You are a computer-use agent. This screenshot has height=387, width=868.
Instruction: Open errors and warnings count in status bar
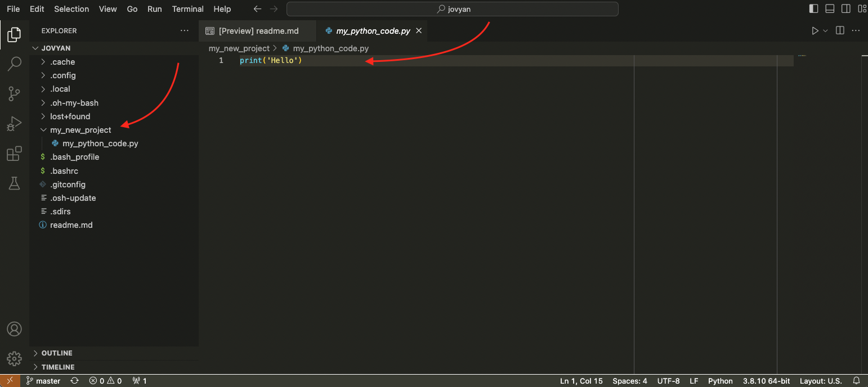(105, 381)
